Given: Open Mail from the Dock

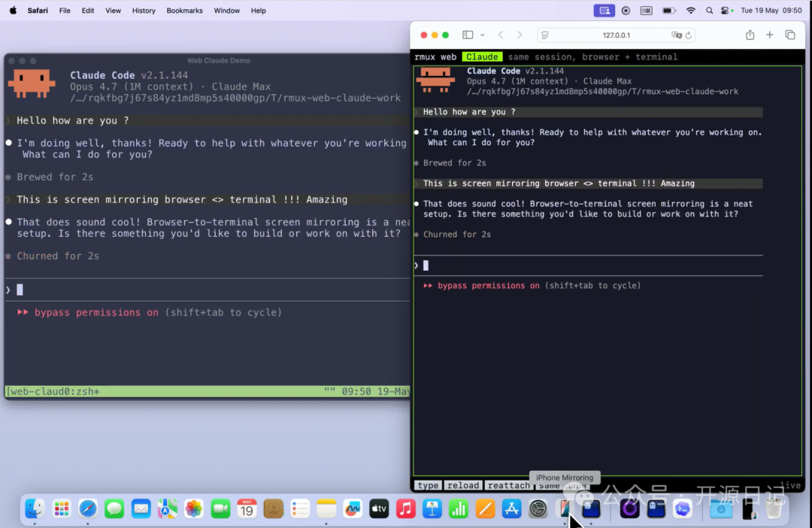Looking at the screenshot, I should coord(141,509).
